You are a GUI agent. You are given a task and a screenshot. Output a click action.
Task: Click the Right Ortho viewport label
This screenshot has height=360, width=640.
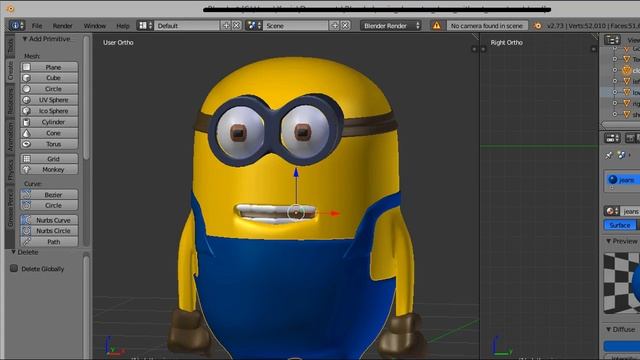click(x=507, y=42)
